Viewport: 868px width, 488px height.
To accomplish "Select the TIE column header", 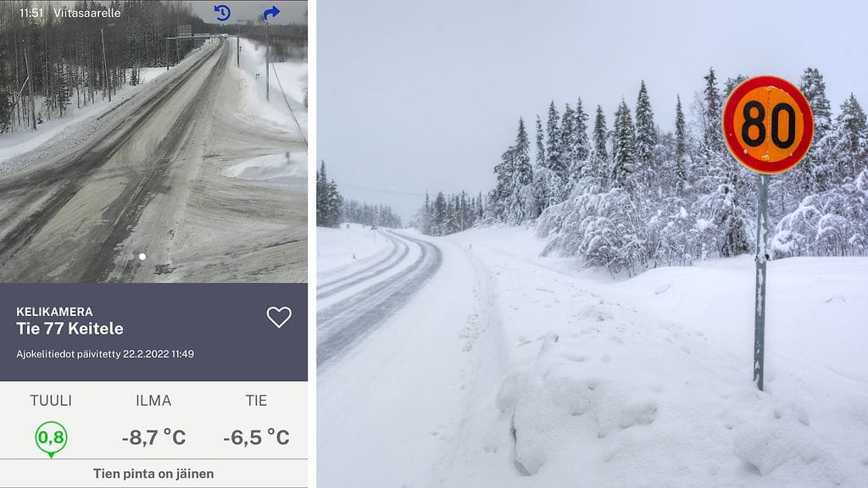I will pyautogui.click(x=256, y=401).
